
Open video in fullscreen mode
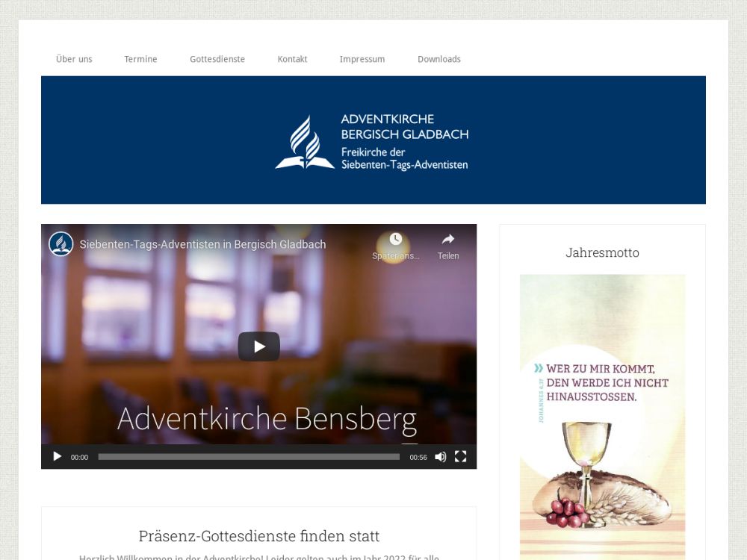pos(460,457)
